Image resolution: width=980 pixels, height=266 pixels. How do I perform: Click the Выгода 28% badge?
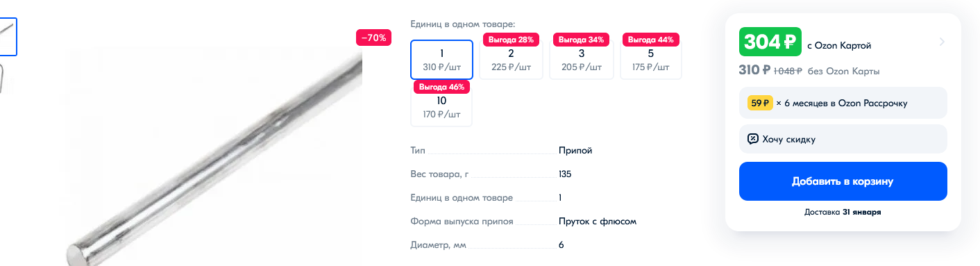(511, 40)
